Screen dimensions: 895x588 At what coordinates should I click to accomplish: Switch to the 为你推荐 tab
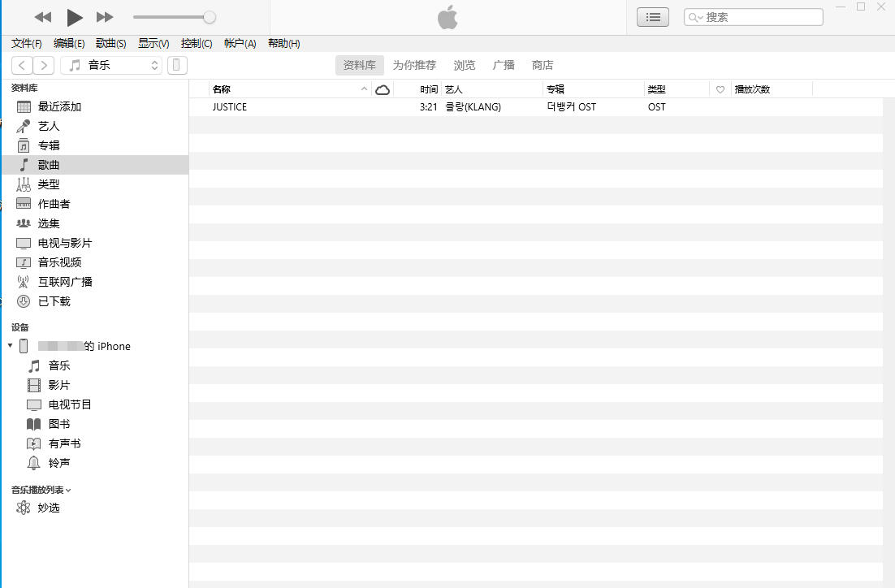pyautogui.click(x=414, y=66)
